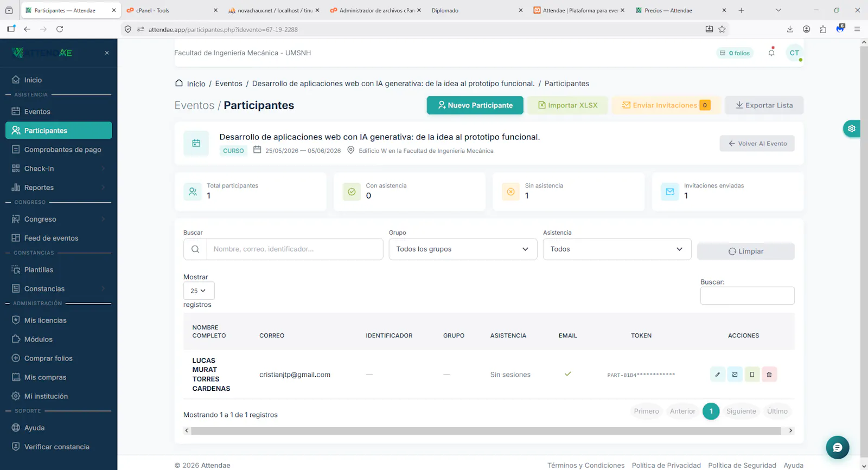Send invitation email icon for Lucas Murat
Viewport: 868px width, 470px height.
tap(735, 375)
